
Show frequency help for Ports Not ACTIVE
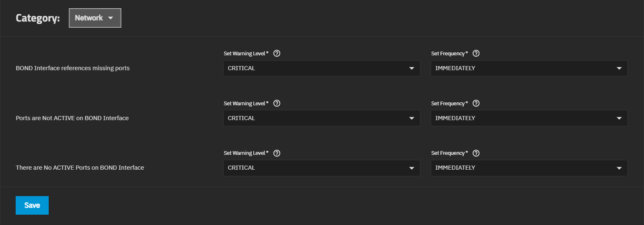pos(476,103)
